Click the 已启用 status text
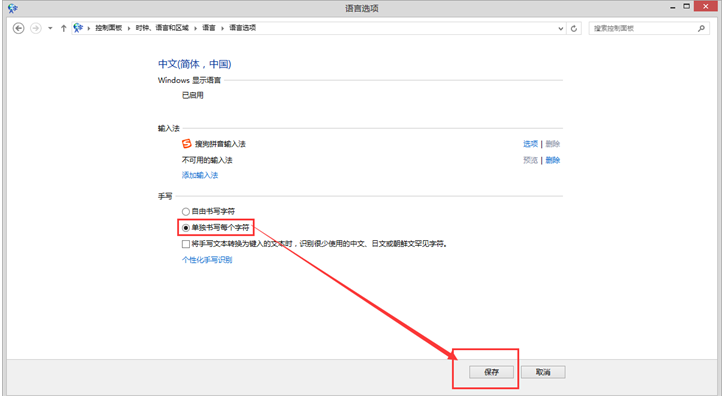The height and width of the screenshot is (396, 723). 193,95
